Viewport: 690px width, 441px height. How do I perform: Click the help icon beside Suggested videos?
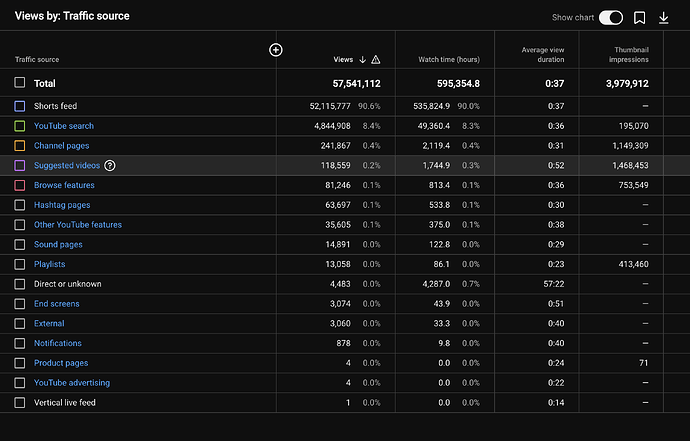[110, 165]
